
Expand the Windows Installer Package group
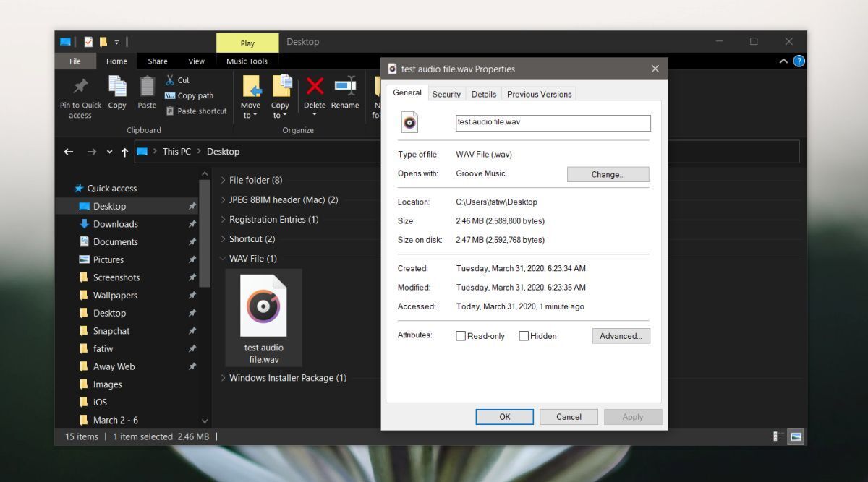(223, 377)
